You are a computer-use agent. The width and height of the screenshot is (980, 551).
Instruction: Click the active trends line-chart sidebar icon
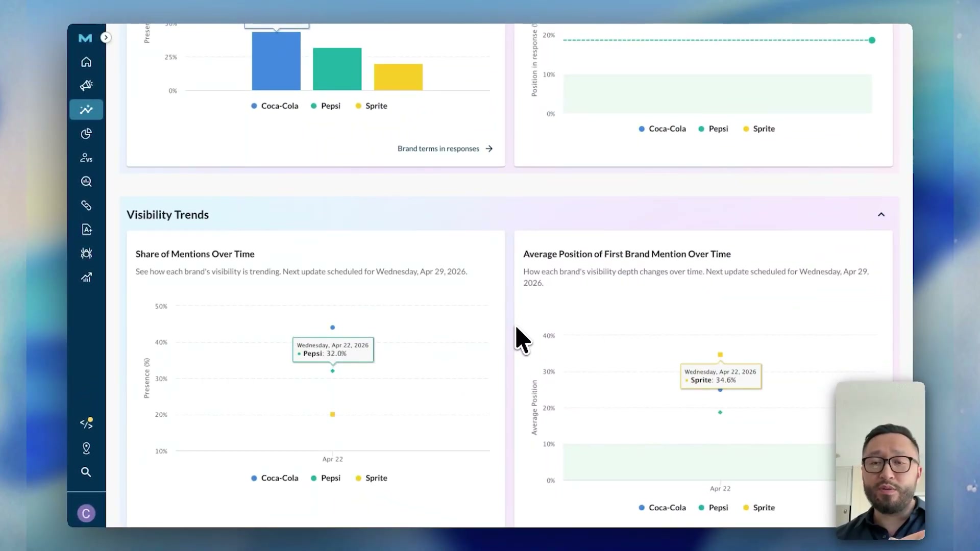point(86,109)
